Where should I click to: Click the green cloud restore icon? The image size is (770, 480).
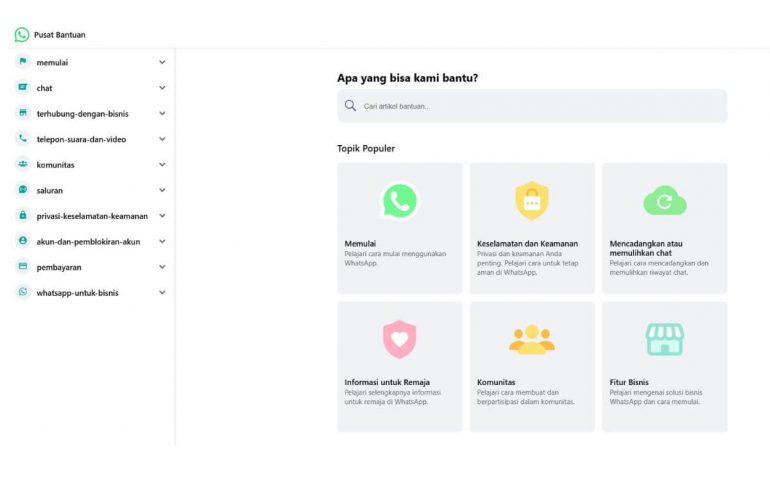coord(664,200)
